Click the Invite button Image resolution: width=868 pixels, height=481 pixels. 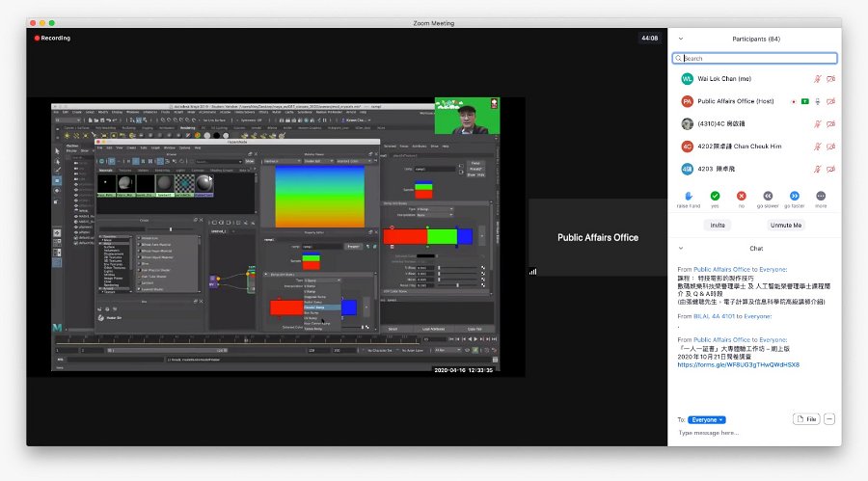(x=718, y=226)
